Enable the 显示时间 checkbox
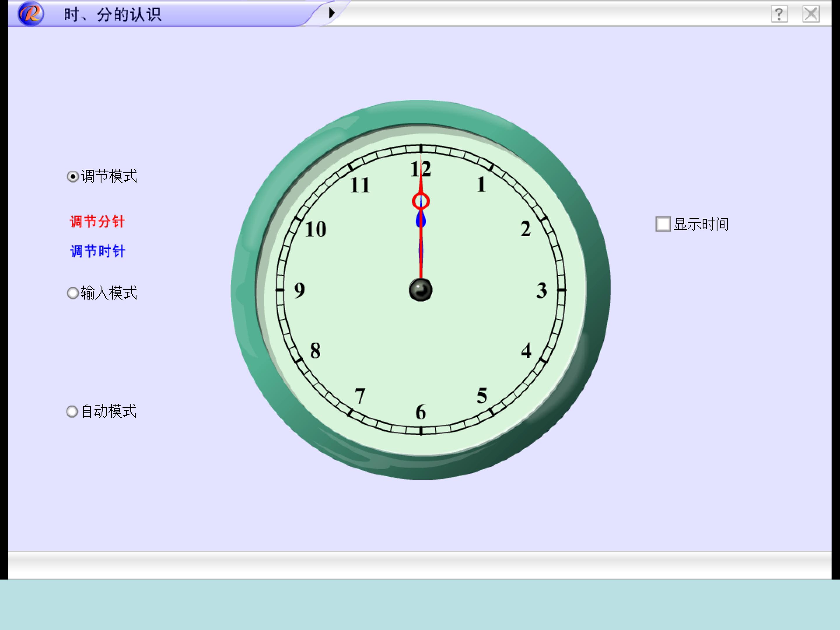Viewport: 840px width, 630px height. coord(663,224)
